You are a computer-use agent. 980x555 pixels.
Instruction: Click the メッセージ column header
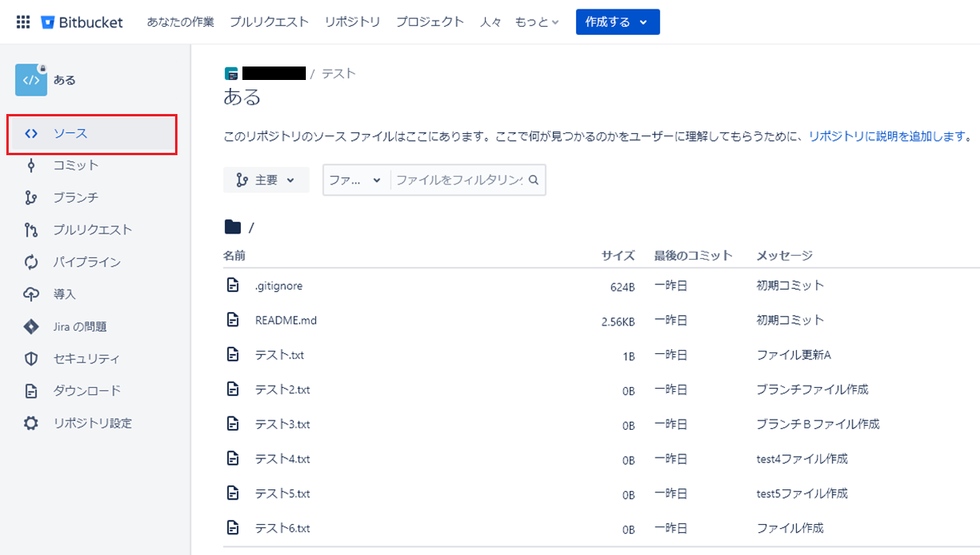pyautogui.click(x=785, y=255)
